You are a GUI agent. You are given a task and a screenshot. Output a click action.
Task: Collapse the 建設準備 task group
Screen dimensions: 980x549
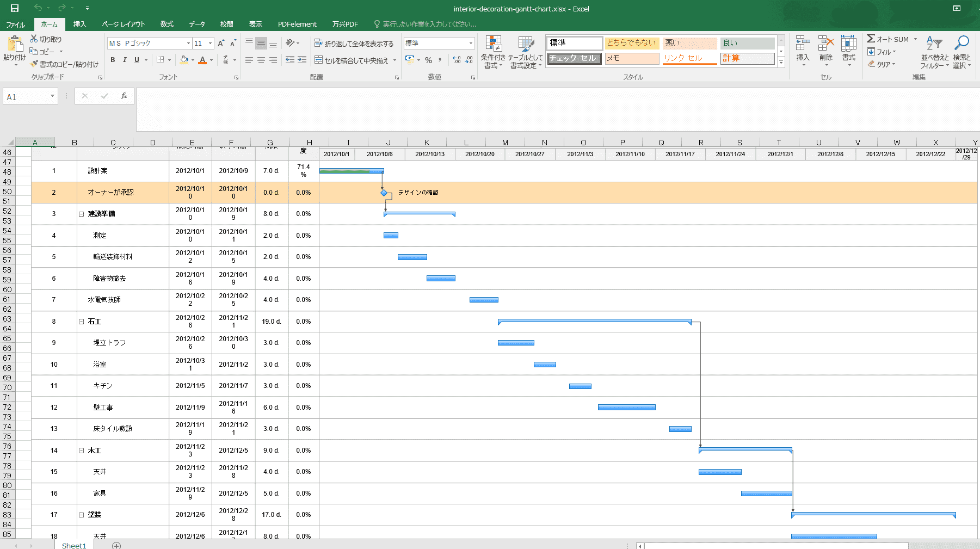(x=82, y=214)
